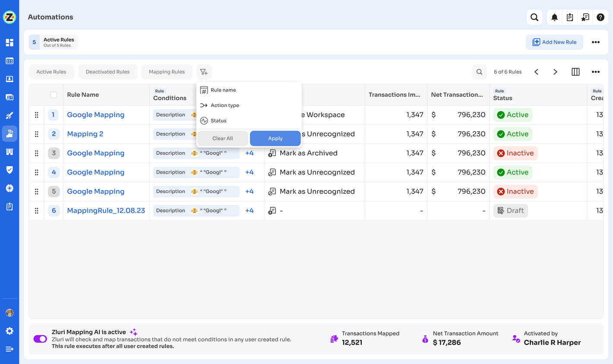The width and height of the screenshot is (613, 364).
Task: Open global search in top bar
Action: [x=534, y=17]
